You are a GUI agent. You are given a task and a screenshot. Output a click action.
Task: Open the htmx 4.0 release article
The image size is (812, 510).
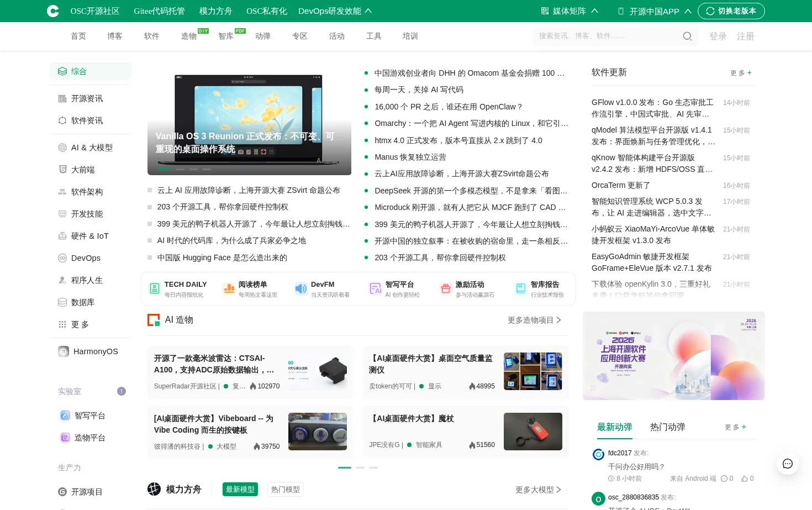458,140
